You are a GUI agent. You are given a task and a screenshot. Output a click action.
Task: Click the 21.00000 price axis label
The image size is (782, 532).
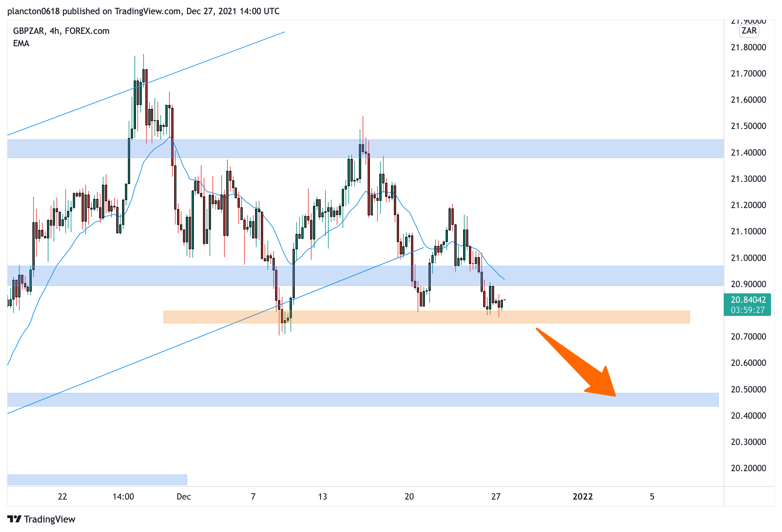(x=748, y=258)
